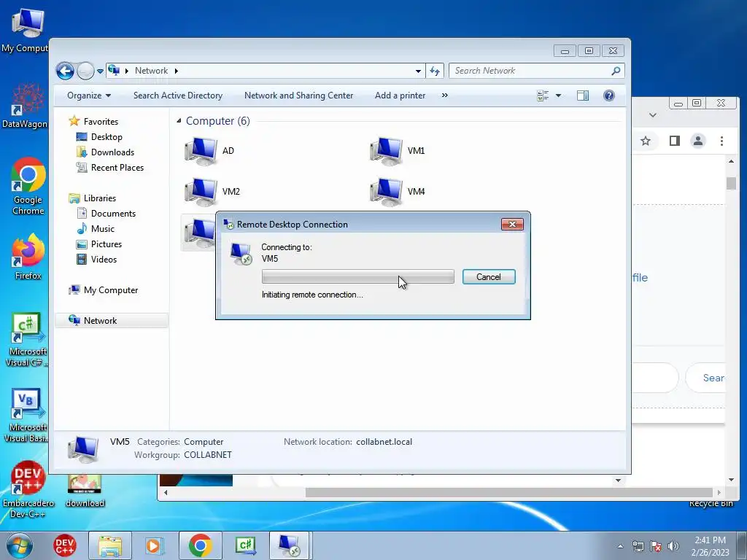Open DataWagon desktop shortcut
The image size is (747, 560).
click(x=25, y=106)
